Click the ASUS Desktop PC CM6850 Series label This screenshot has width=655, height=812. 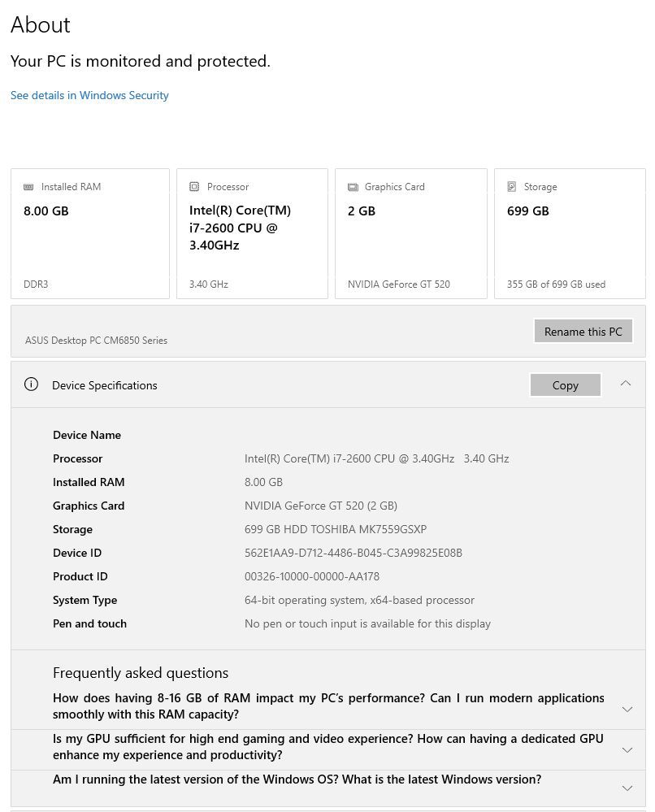tap(97, 341)
